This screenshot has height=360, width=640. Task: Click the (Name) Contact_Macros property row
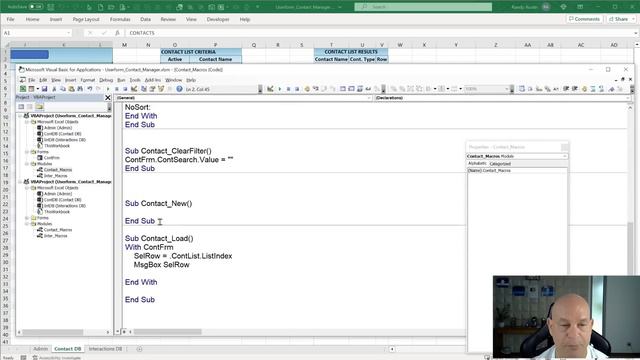[517, 171]
